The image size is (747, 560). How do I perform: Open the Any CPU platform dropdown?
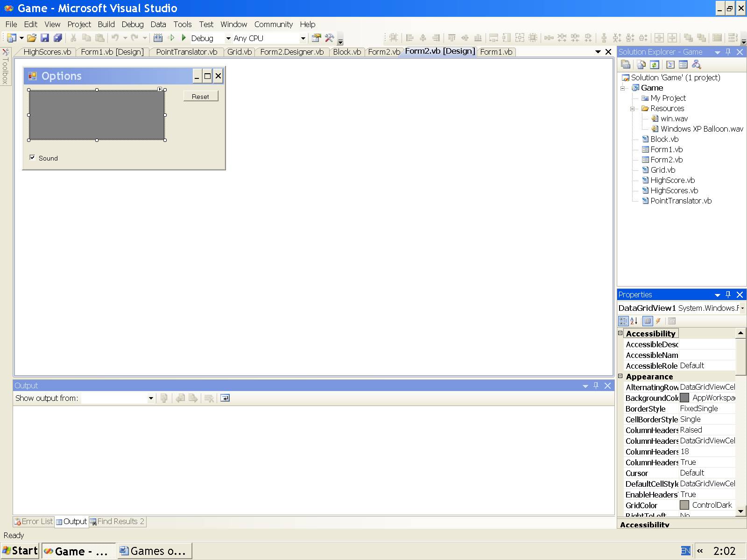(303, 38)
